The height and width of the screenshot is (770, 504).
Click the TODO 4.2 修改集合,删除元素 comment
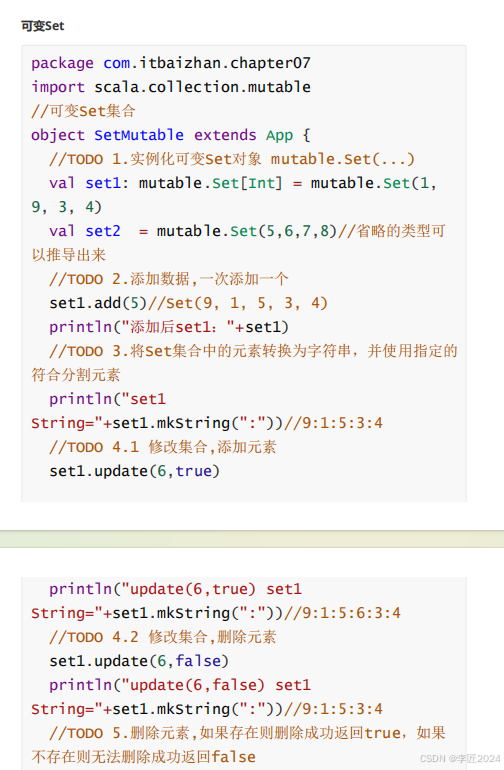163,637
